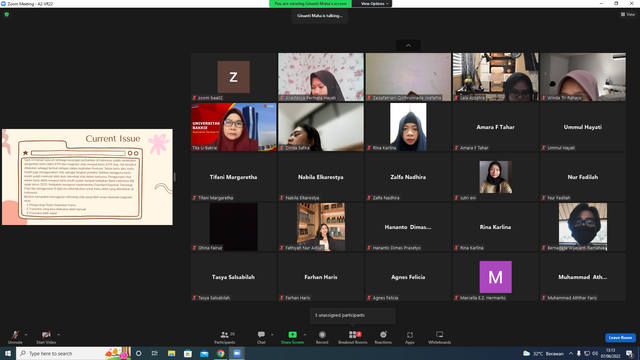Expand chat options arrow next to Chat
This screenshot has height=360, width=640.
tap(272, 335)
